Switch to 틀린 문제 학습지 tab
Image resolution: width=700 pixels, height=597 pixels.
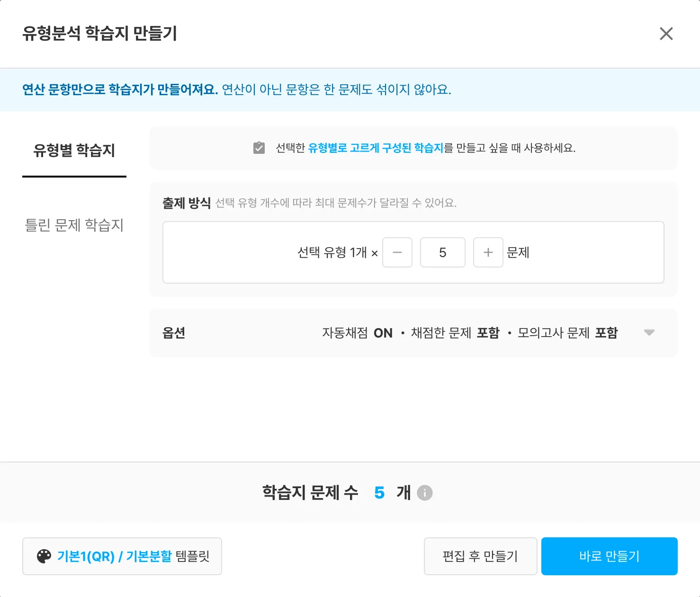pyautogui.click(x=74, y=225)
